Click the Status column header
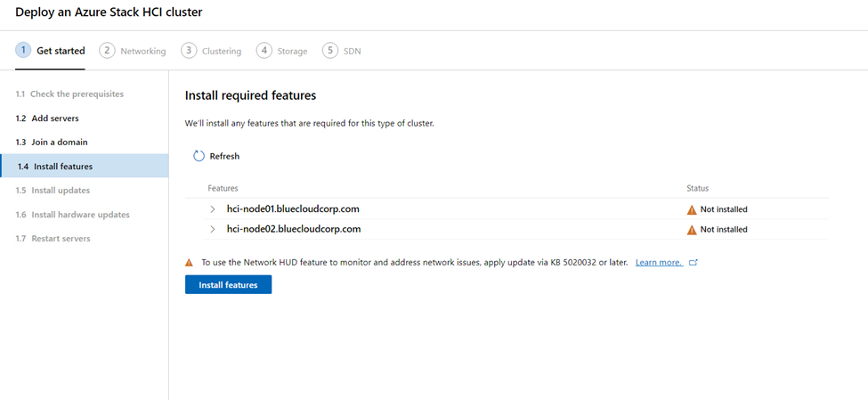 coord(697,188)
